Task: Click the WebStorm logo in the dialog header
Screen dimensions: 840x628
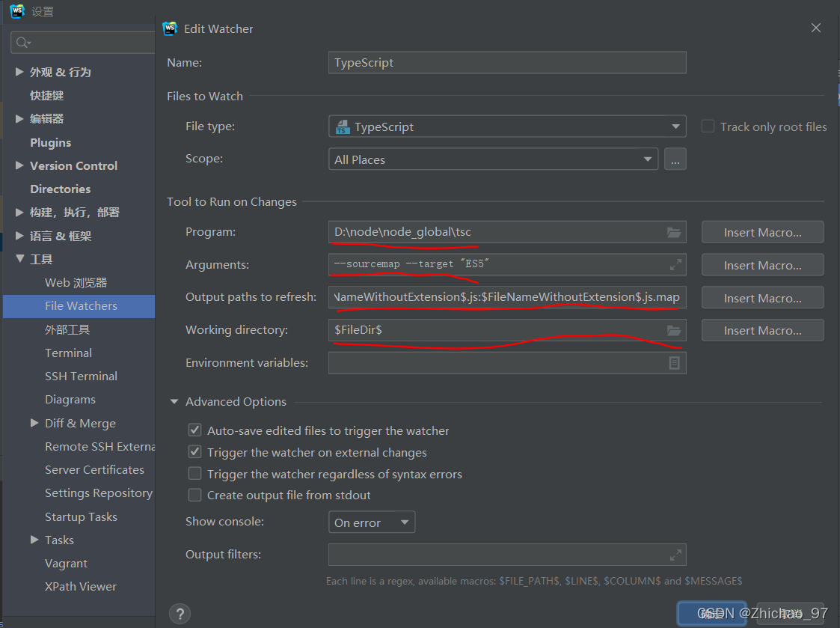Action: coord(170,28)
